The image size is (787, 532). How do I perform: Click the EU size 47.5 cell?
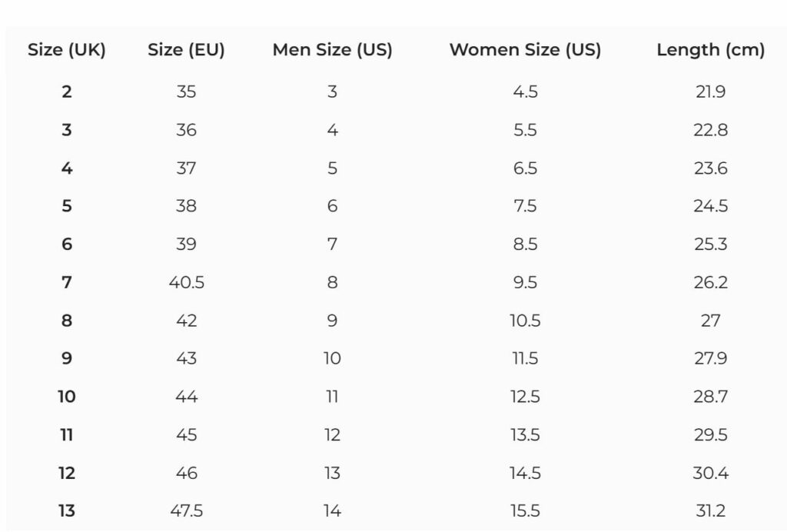186,511
